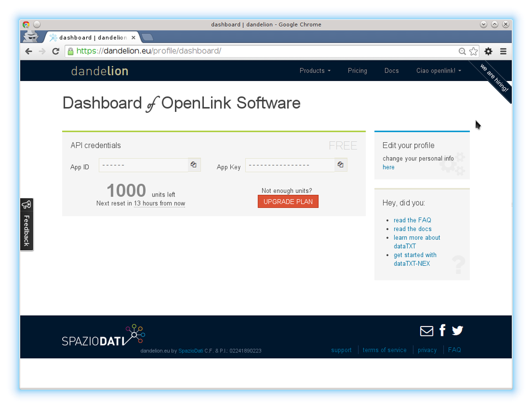Click '13 hours from now' reset text

(x=160, y=203)
